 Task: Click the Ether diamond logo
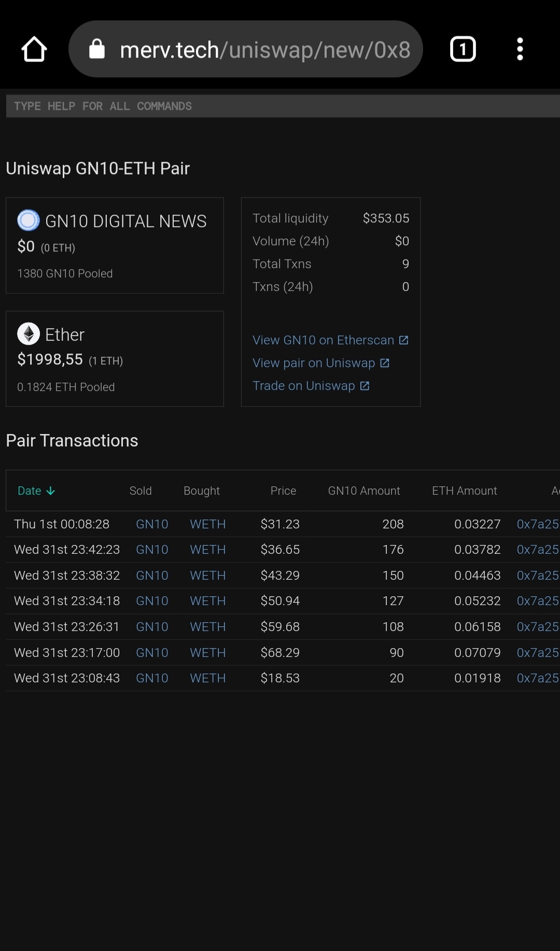pos(29,334)
